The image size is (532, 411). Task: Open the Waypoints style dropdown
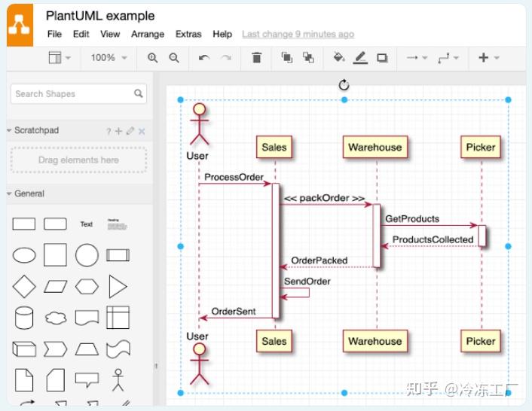(x=448, y=58)
